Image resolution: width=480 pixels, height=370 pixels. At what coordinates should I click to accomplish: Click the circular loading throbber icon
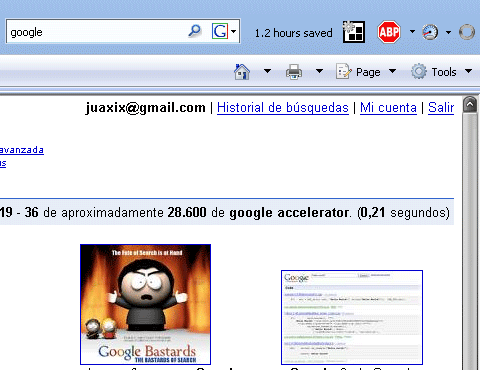point(467,32)
